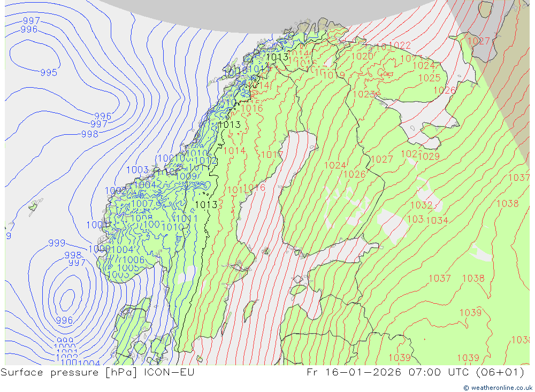Click the red 1032 isobar label

click(422, 205)
